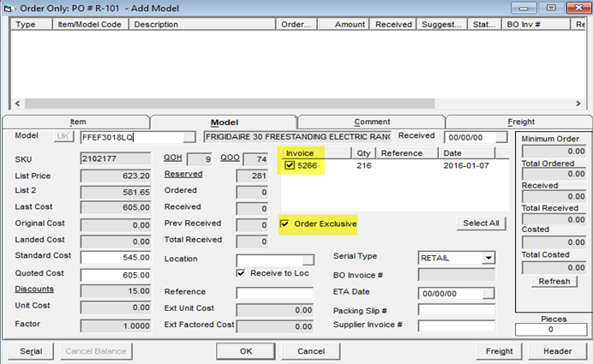Focus the Packing Slip # field
The height and width of the screenshot is (364, 593).
tap(457, 310)
